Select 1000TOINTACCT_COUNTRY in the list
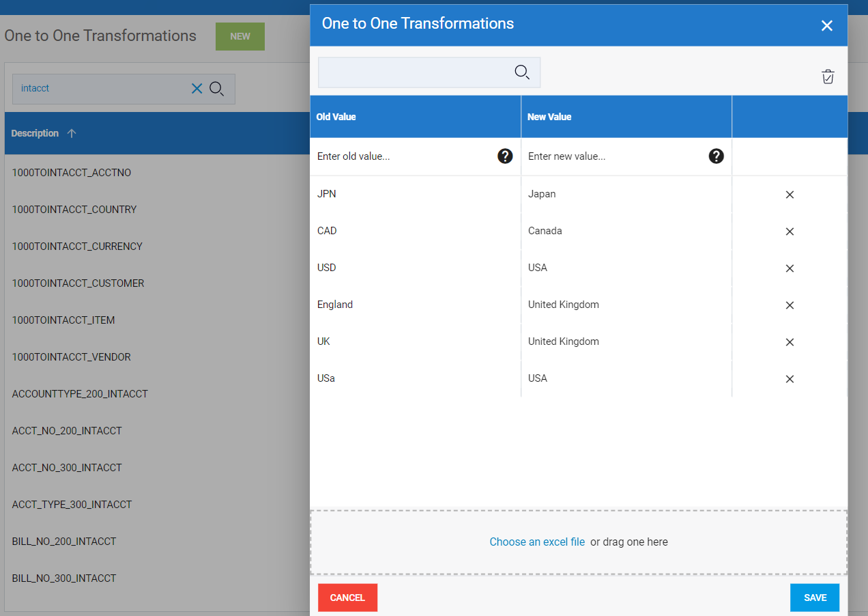The width and height of the screenshot is (868, 616). pyautogui.click(x=74, y=210)
